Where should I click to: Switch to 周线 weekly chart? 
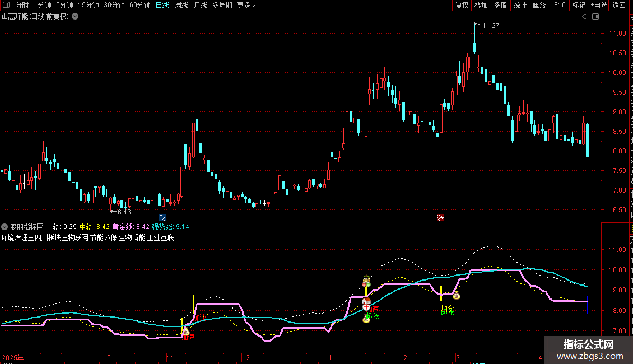click(181, 5)
